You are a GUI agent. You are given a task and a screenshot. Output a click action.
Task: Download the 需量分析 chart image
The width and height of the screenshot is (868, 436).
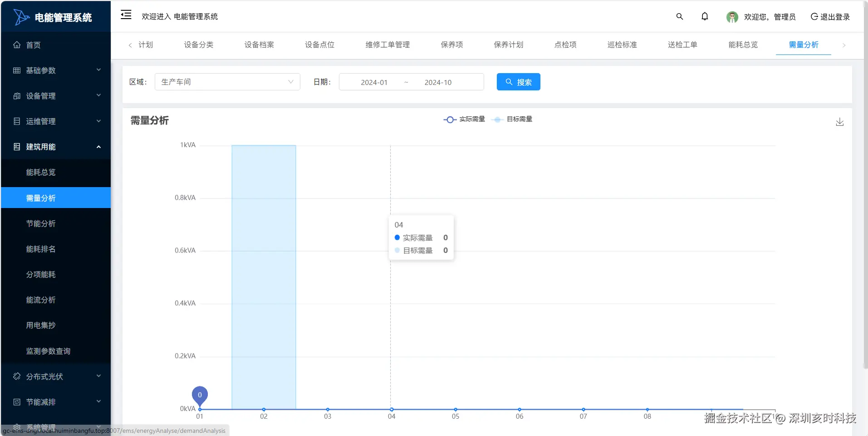[840, 122]
